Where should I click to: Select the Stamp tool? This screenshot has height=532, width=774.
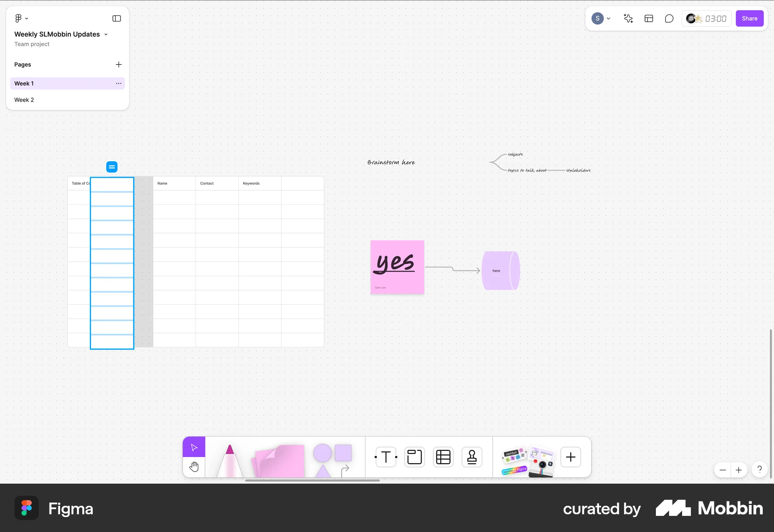coord(472,457)
